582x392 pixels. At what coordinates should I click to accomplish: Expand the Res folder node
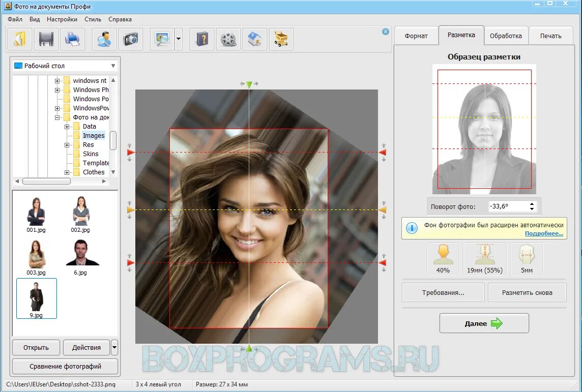coord(67,145)
